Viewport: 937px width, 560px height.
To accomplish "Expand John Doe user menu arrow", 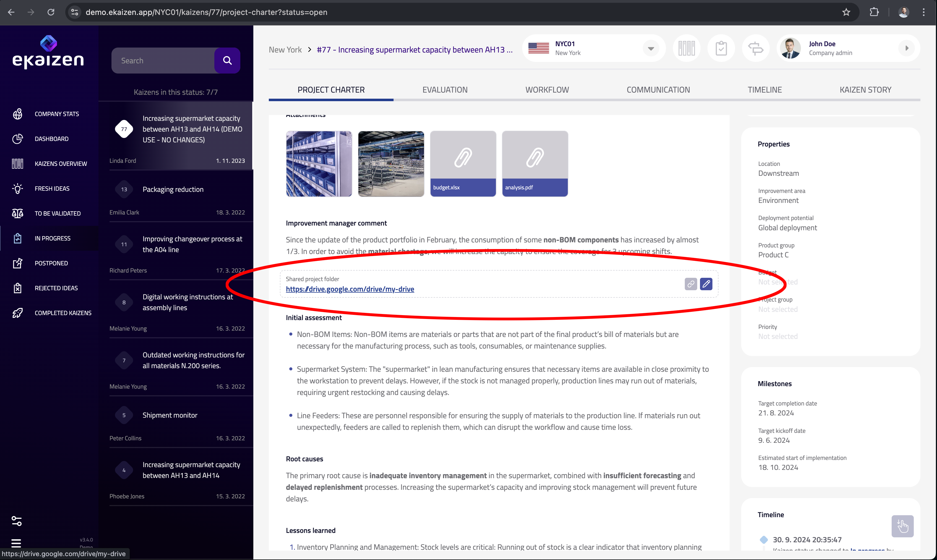I will click(x=907, y=48).
